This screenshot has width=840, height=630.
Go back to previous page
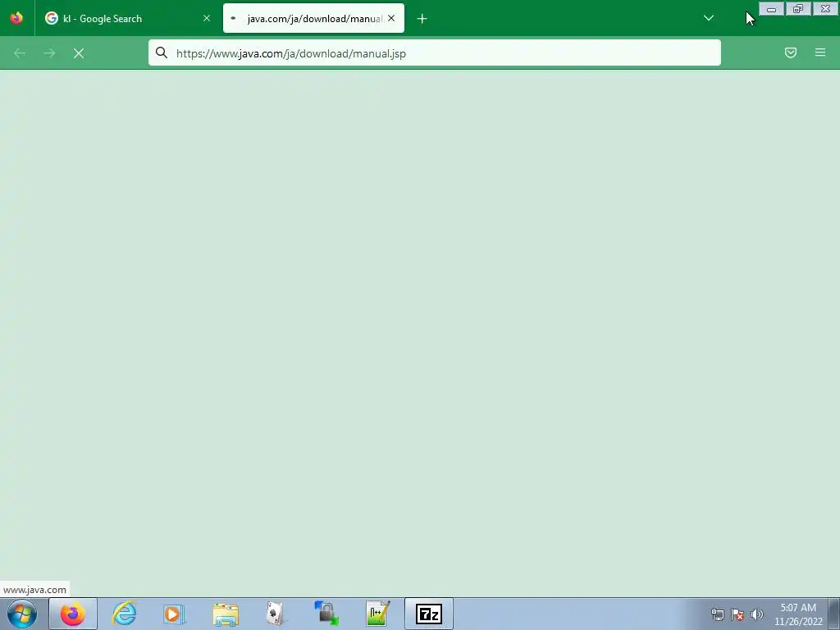(x=20, y=53)
